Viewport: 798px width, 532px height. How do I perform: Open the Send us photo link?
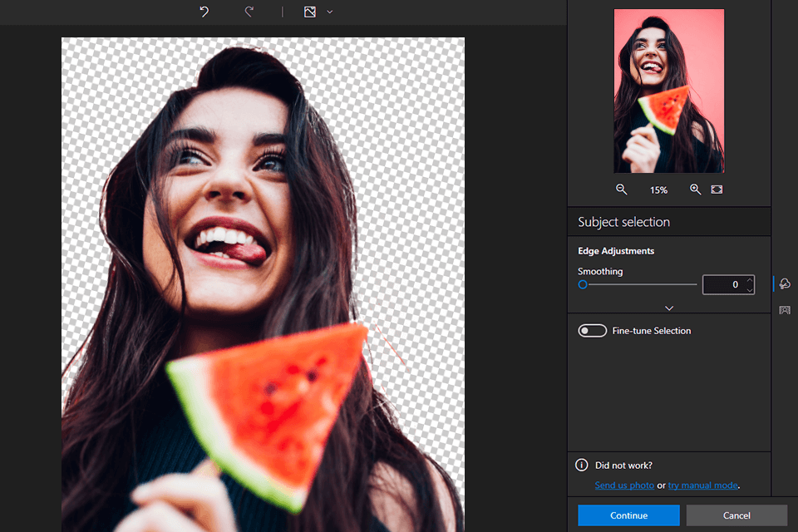click(x=624, y=485)
